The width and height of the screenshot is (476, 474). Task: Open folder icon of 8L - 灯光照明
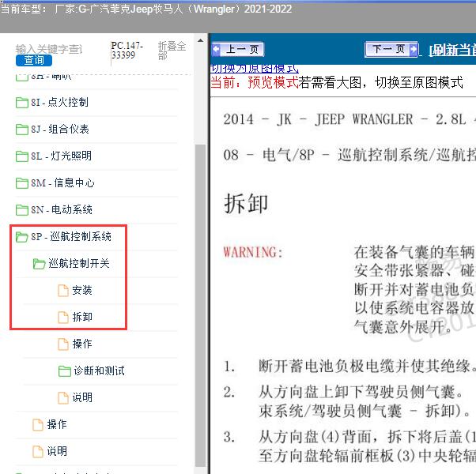(22, 156)
